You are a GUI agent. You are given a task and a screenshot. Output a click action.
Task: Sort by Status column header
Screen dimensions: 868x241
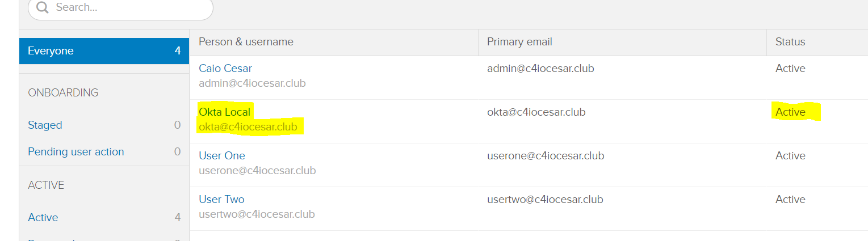790,42
